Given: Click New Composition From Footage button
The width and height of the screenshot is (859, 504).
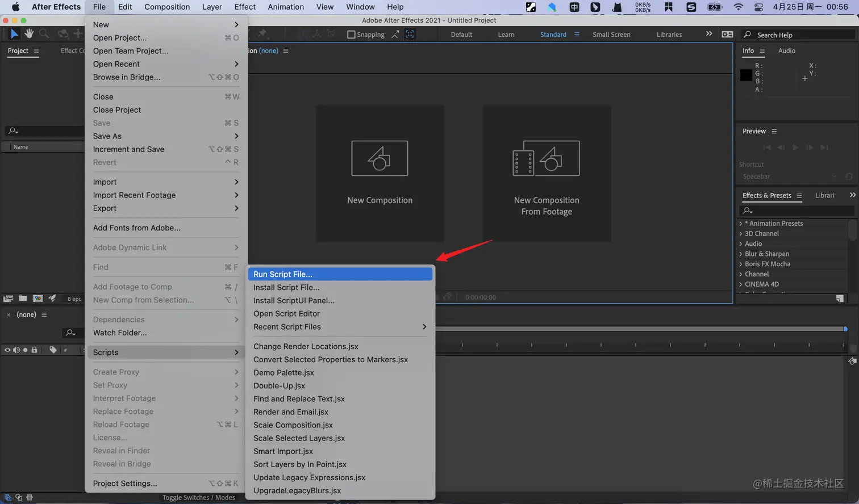Looking at the screenshot, I should click(x=547, y=173).
